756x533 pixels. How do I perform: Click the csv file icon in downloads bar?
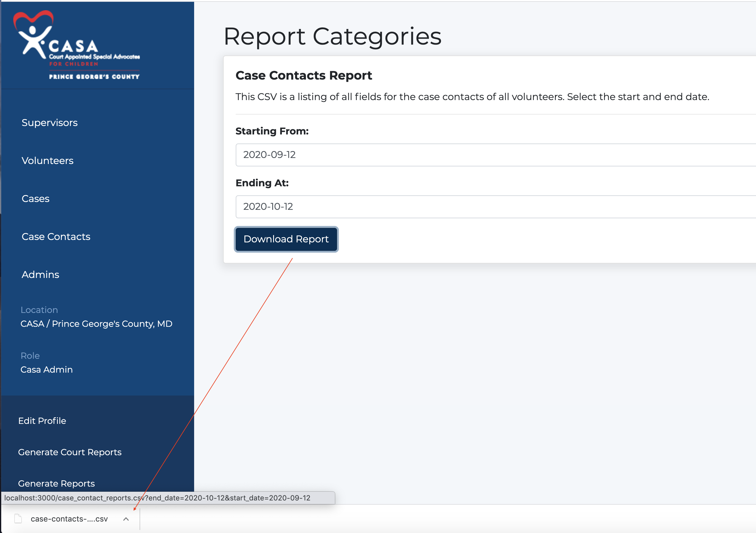pyautogui.click(x=18, y=519)
